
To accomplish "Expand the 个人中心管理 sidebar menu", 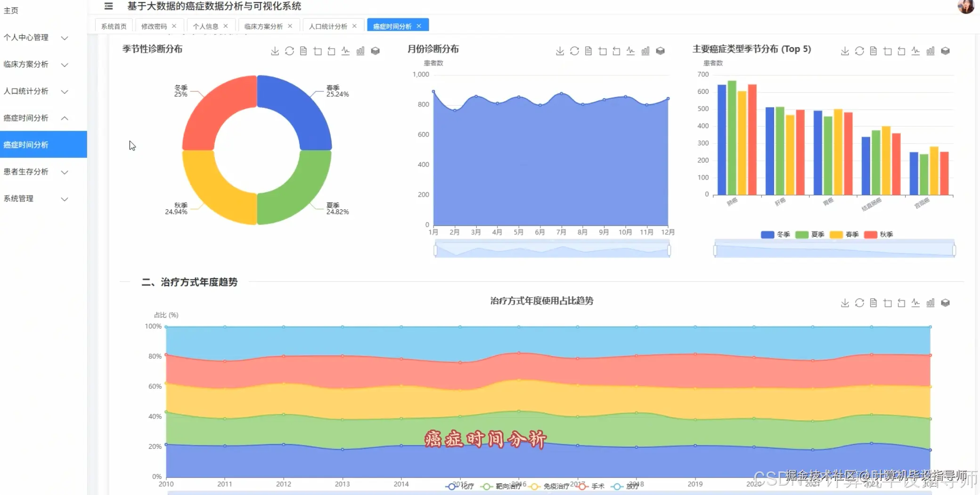I will (x=35, y=37).
